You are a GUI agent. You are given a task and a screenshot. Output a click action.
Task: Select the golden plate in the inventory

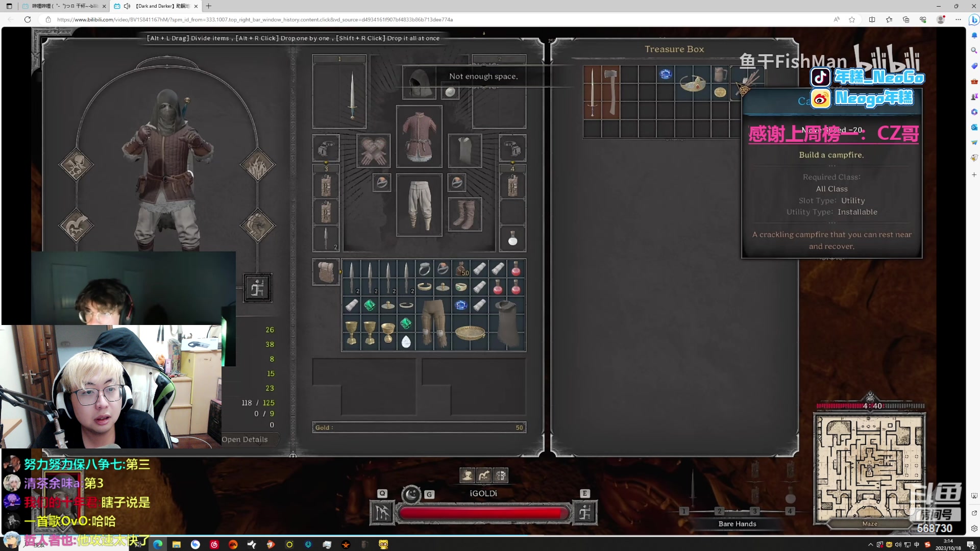(x=470, y=333)
